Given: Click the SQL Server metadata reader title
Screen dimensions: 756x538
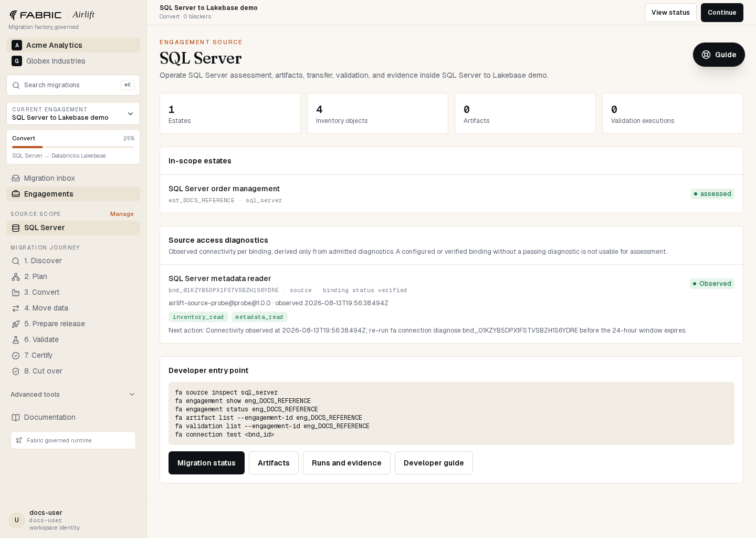Looking at the screenshot, I should (219, 278).
